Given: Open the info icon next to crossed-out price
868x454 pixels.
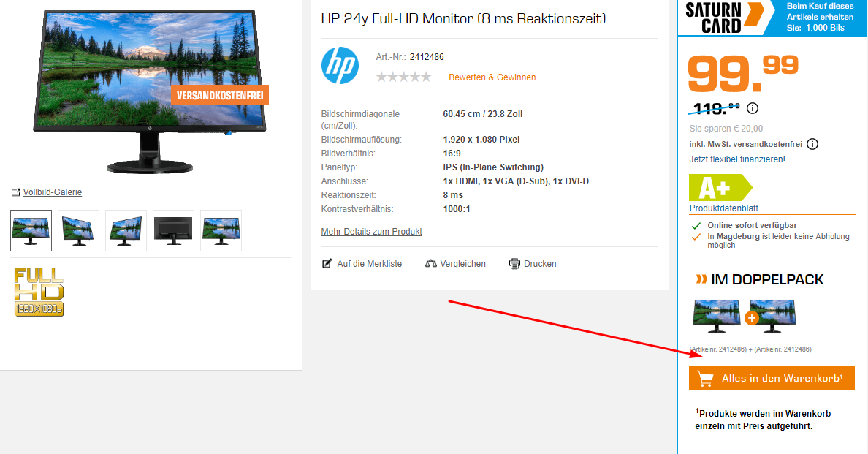Looking at the screenshot, I should pos(753,108).
